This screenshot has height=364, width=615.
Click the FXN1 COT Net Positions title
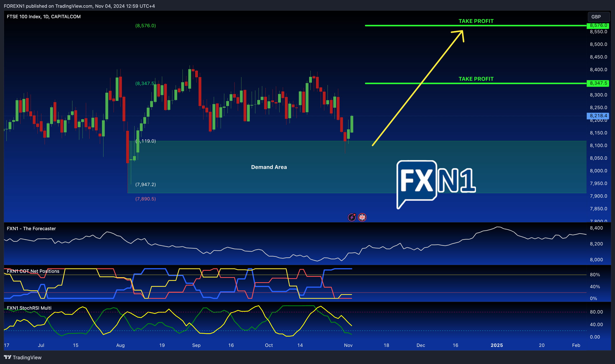[x=33, y=271]
